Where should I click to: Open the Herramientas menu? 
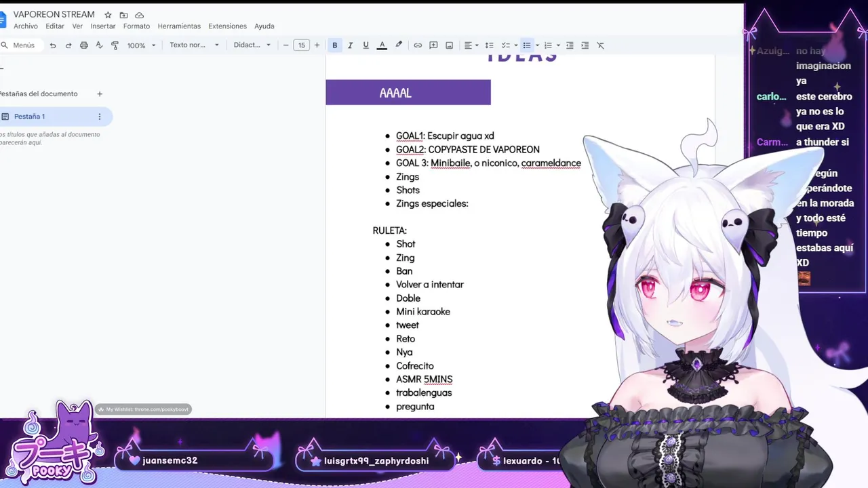179,26
